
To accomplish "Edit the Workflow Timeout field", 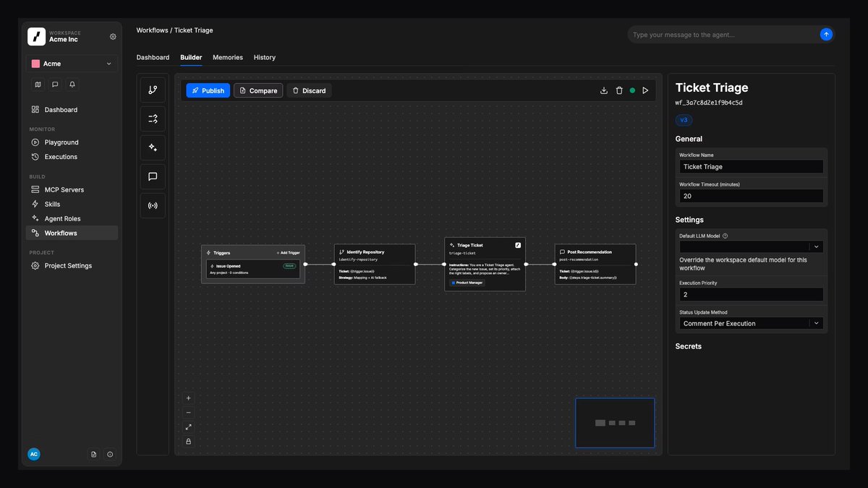I will click(x=751, y=196).
